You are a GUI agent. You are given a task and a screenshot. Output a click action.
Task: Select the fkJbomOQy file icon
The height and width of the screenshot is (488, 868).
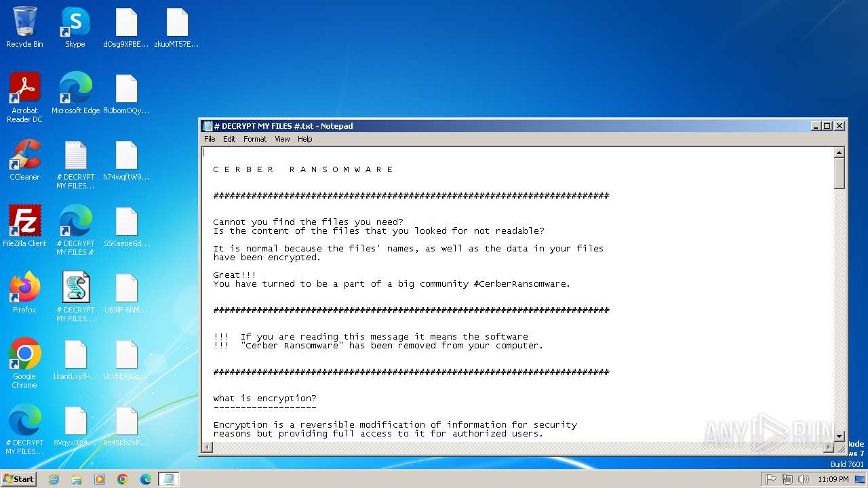point(126,94)
